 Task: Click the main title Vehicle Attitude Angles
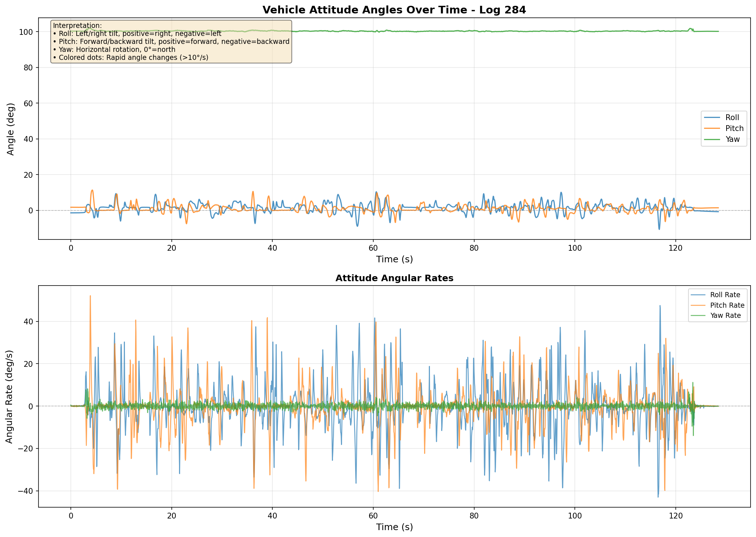coord(394,10)
